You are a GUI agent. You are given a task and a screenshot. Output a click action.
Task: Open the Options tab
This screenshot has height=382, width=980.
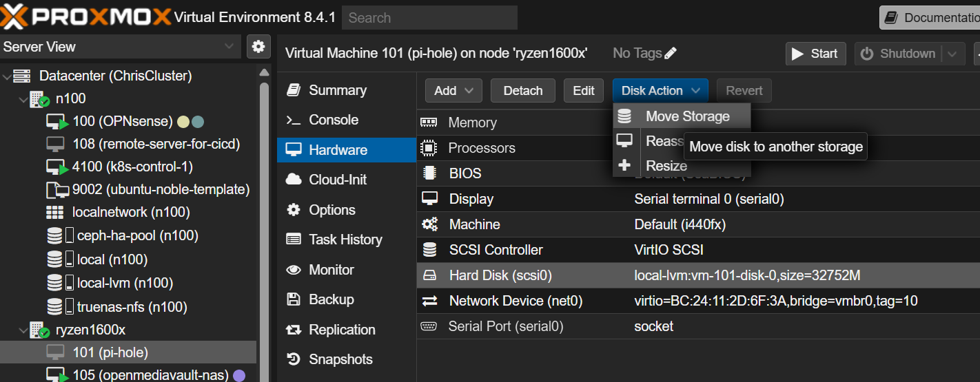pos(347,210)
